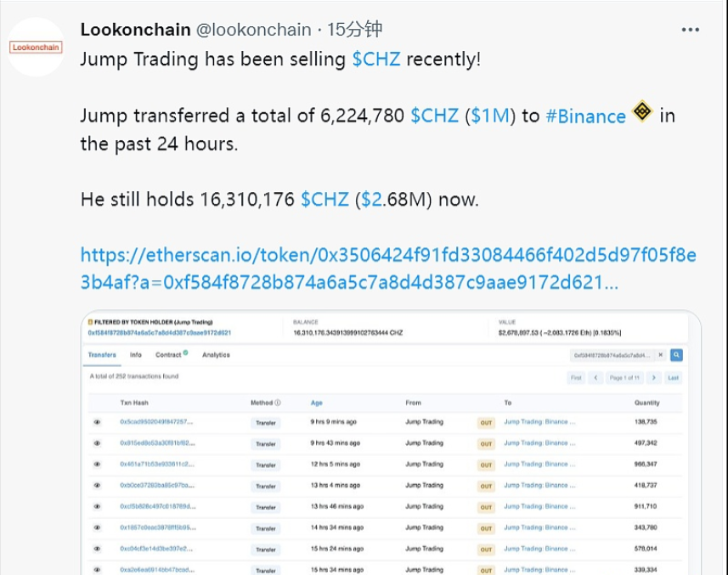Image resolution: width=728 pixels, height=575 pixels.
Task: Toggle eye icon for 138,735 transfer row
Action: coord(97,422)
